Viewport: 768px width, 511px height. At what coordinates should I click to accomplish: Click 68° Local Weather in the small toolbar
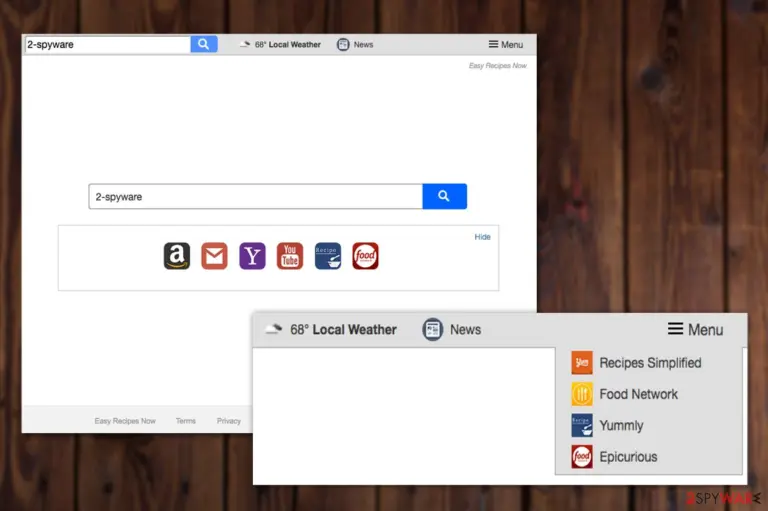288,45
